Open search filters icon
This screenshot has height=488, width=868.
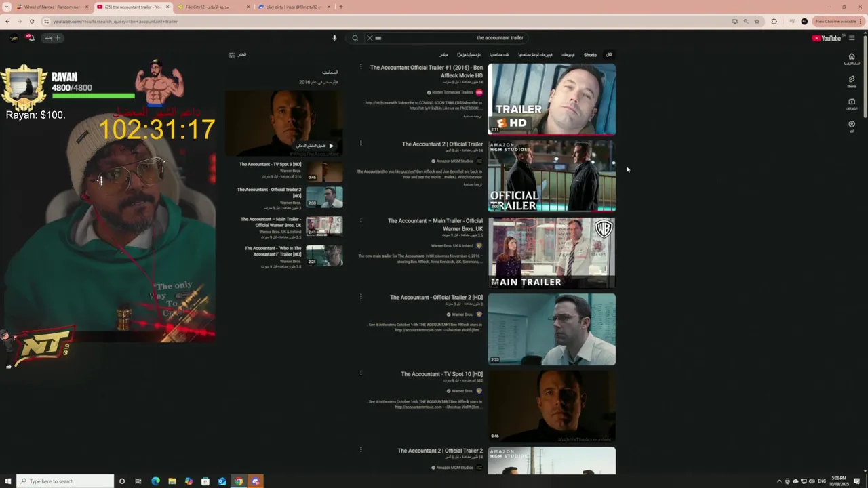click(232, 55)
